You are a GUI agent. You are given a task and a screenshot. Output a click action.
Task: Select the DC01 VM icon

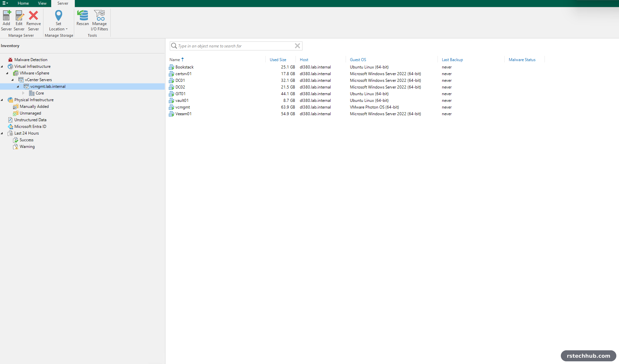point(171,80)
